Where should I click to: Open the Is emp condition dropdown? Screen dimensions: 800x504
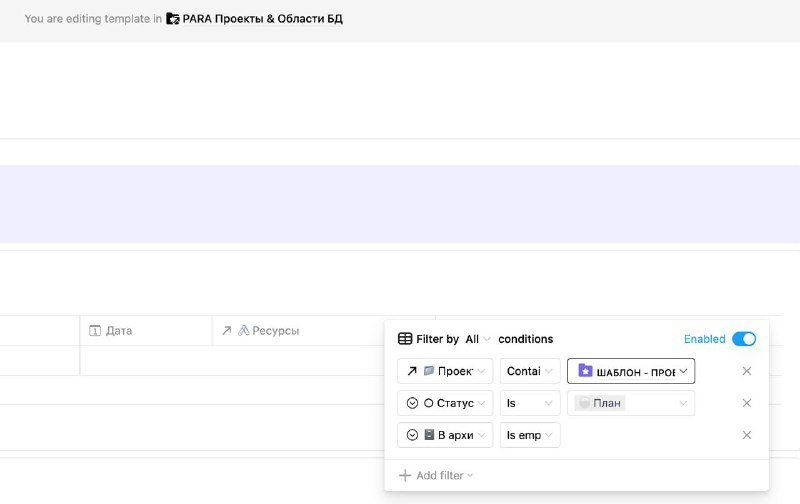[530, 435]
